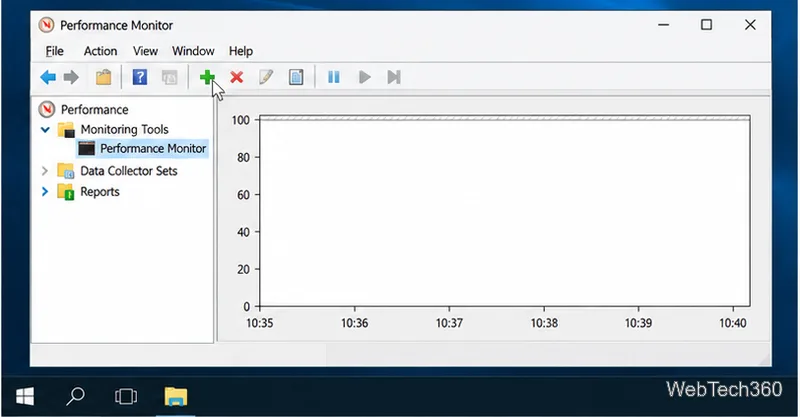Collapse the Monitoring Tools chevron
The width and height of the screenshot is (800, 417).
click(x=45, y=130)
